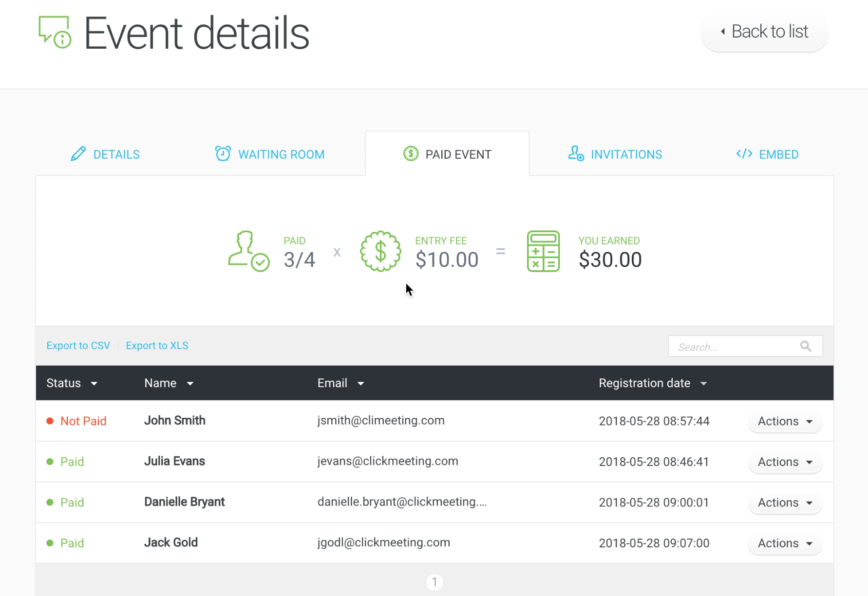The image size is (868, 596).
Task: Click the magnifying glass search icon
Action: point(806,346)
